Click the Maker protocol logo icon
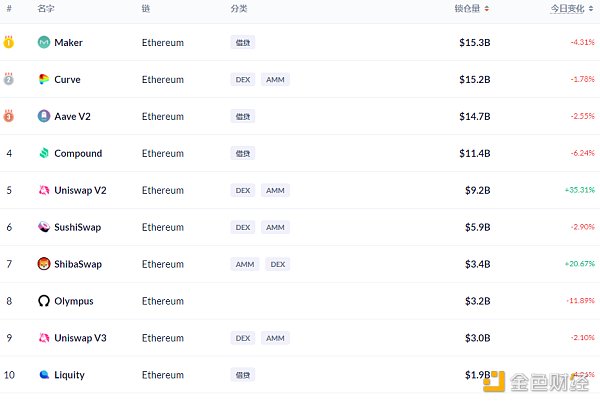 44,42
